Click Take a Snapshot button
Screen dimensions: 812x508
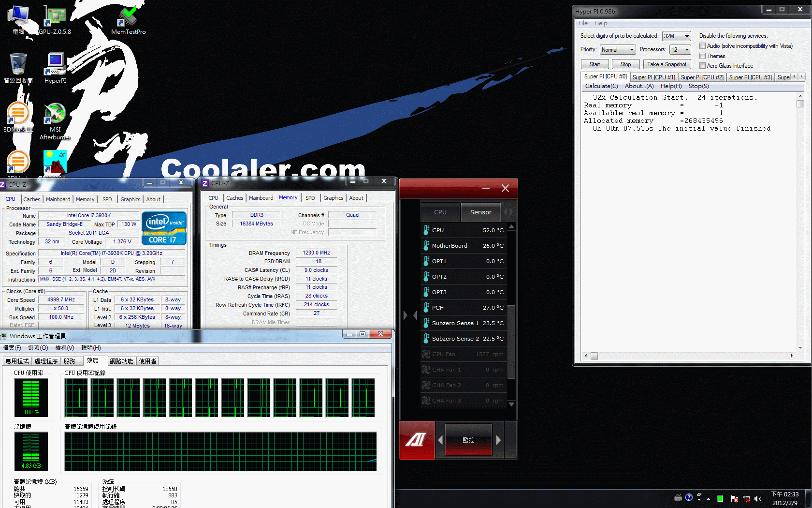click(x=667, y=64)
